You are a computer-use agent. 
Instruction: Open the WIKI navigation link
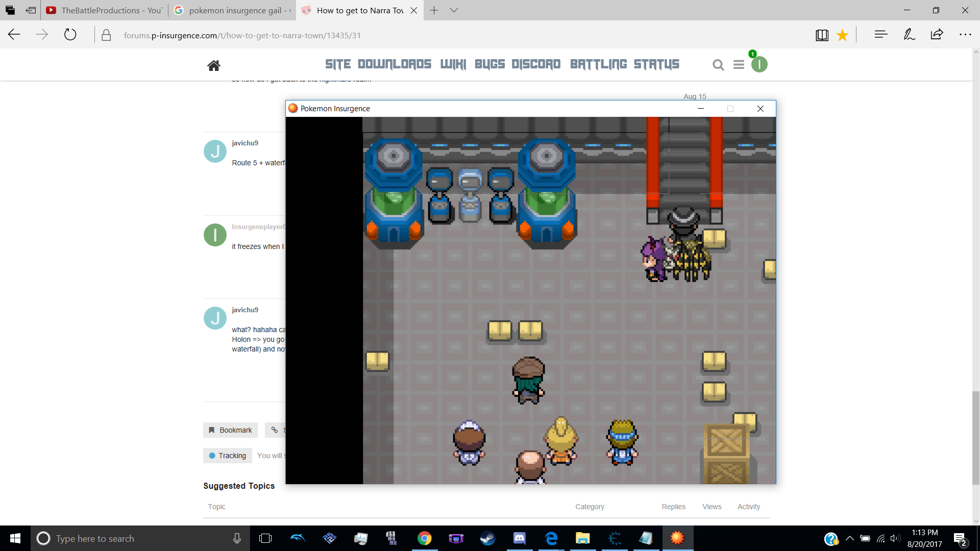(x=453, y=64)
